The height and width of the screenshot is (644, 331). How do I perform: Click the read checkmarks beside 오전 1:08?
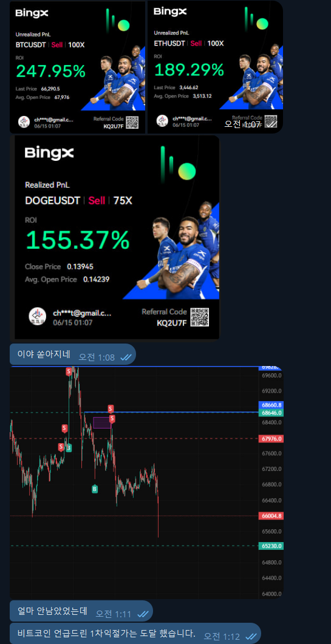(125, 358)
